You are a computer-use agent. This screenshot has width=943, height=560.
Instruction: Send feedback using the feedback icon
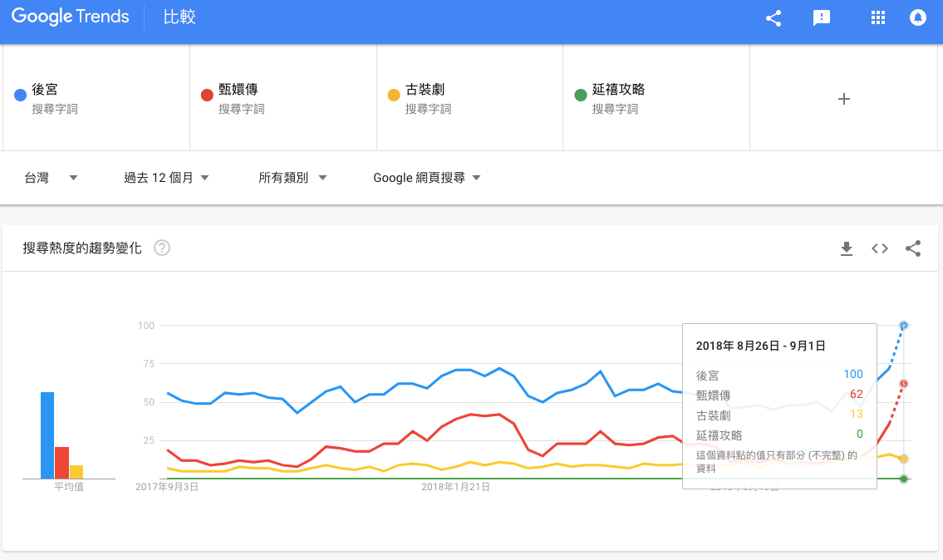tap(822, 17)
